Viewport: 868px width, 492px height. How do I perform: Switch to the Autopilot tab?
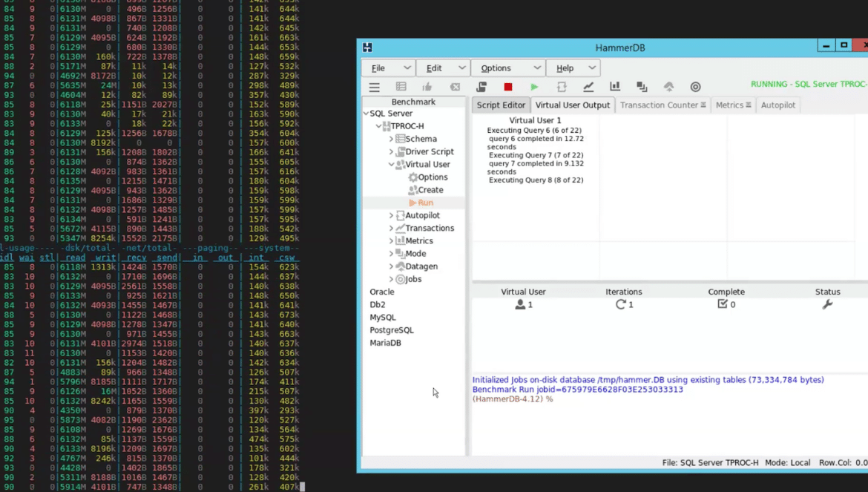click(x=777, y=105)
